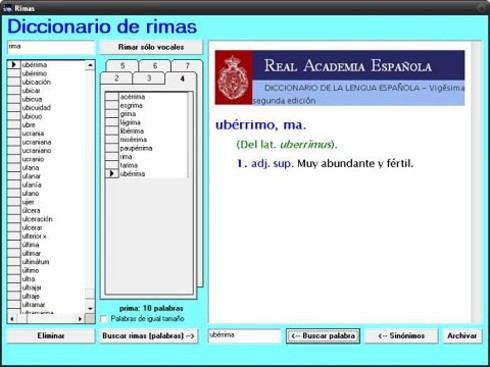Click the left arrow of horizontal scrollbar
490x367 pixels.
pos(12,319)
